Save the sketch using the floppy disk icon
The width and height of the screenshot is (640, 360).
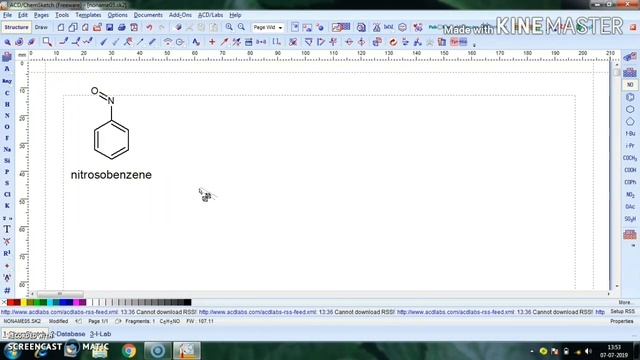(109, 27)
